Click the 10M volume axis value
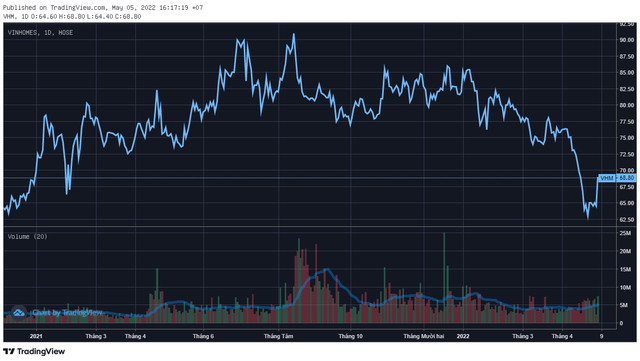640x361 pixels. pyautogui.click(x=625, y=287)
